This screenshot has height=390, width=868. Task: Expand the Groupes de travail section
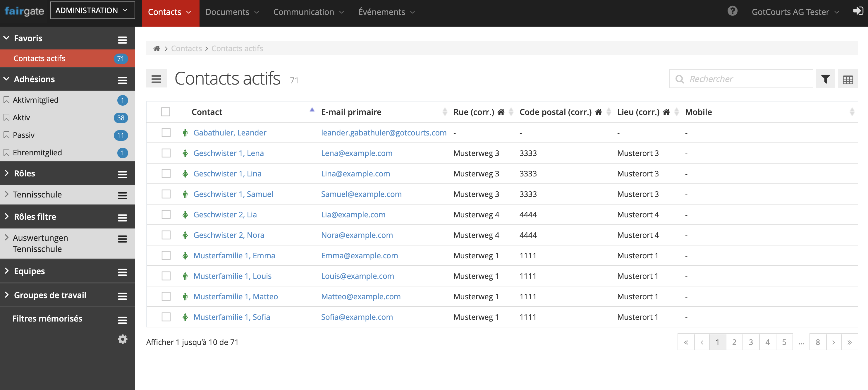tap(6, 295)
